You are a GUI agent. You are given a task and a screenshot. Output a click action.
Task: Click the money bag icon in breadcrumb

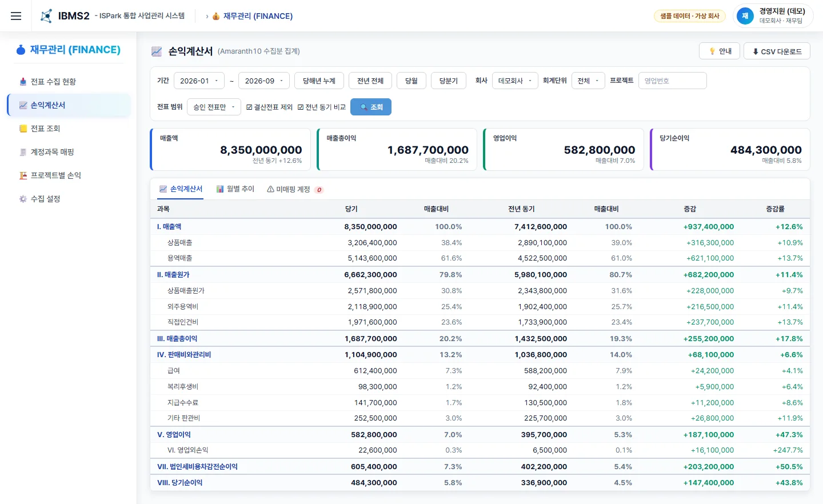click(216, 17)
